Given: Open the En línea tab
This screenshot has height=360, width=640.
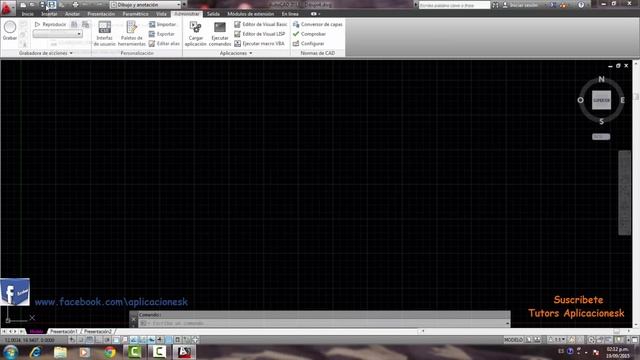Looking at the screenshot, I should click(290, 14).
